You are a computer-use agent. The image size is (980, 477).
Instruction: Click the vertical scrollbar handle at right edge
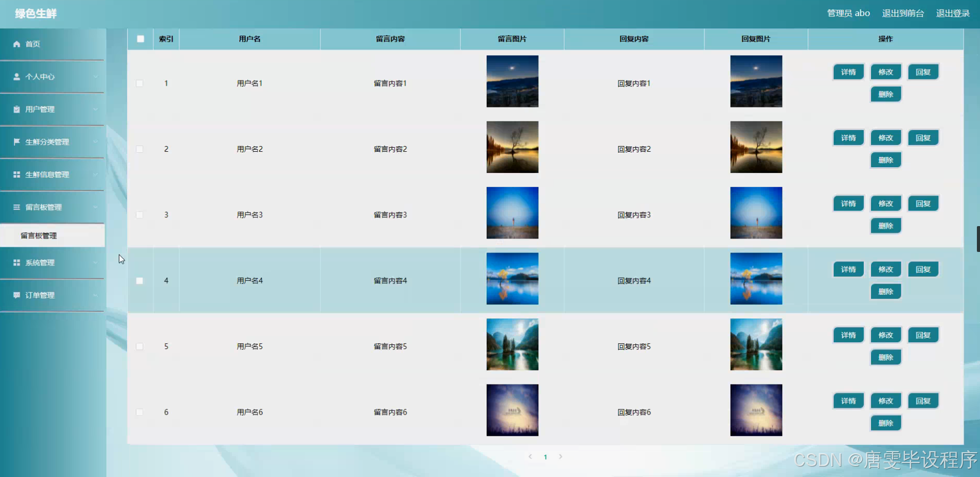click(978, 239)
